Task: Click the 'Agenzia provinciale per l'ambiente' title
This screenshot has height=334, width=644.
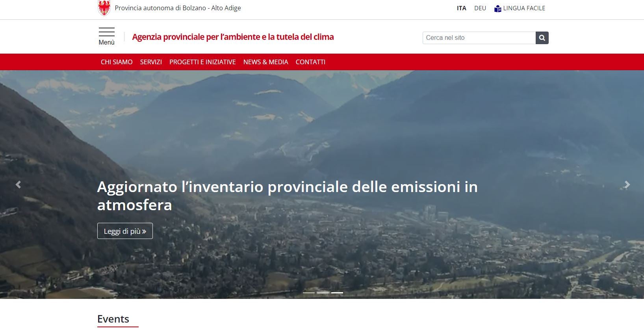Action: (x=233, y=37)
